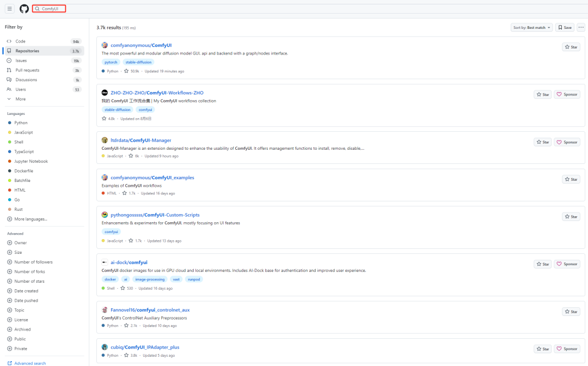This screenshot has width=588, height=366.
Task: Add Number of followers filter
Action: [x=30, y=262]
